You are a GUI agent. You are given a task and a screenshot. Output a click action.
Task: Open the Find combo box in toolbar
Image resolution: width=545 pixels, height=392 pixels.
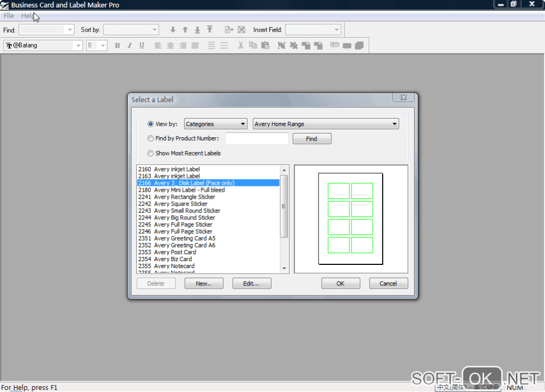[x=46, y=30]
